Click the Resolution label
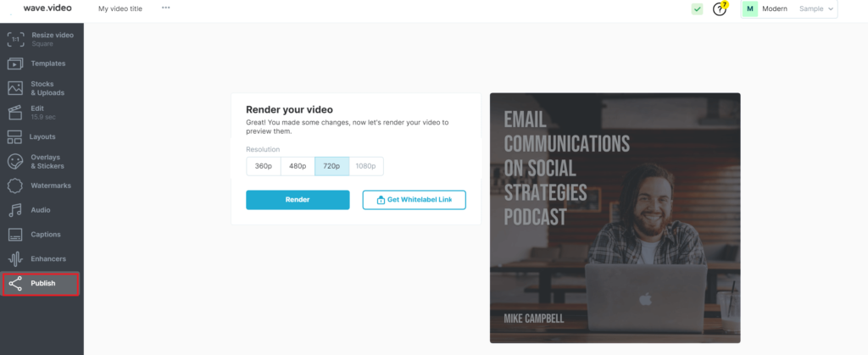868x355 pixels. 263,149
